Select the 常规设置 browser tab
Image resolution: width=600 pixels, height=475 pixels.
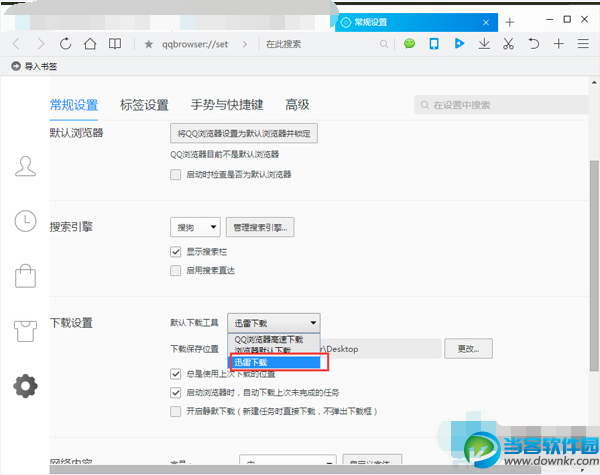[x=416, y=22]
